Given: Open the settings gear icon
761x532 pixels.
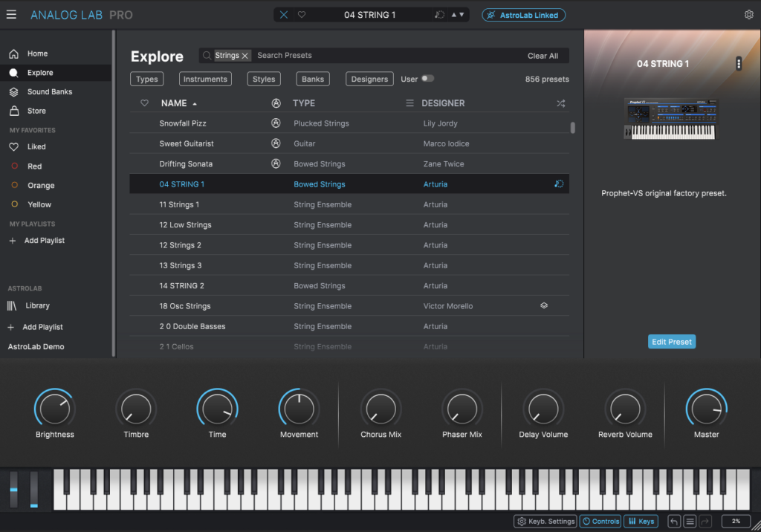Looking at the screenshot, I should point(748,15).
